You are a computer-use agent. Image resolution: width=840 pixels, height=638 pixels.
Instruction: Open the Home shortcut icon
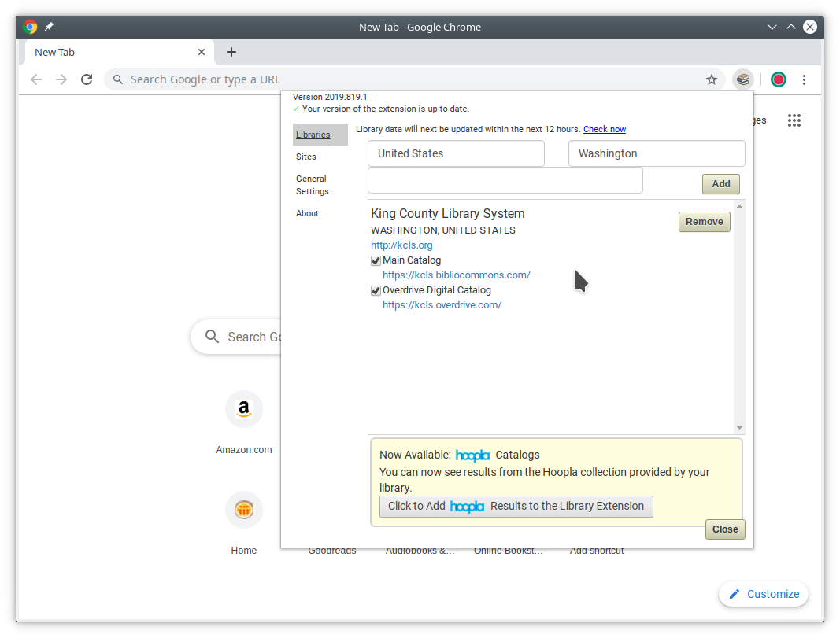244,510
